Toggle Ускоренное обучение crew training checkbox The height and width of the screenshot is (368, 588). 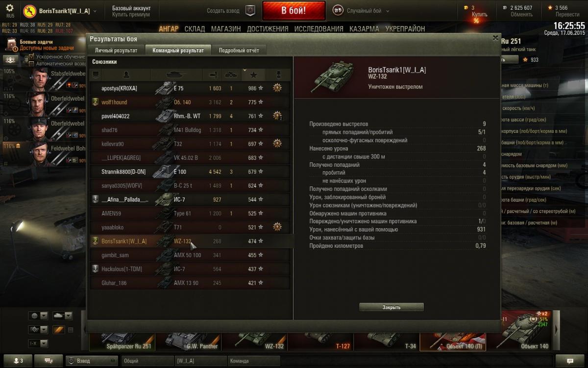click(x=32, y=57)
